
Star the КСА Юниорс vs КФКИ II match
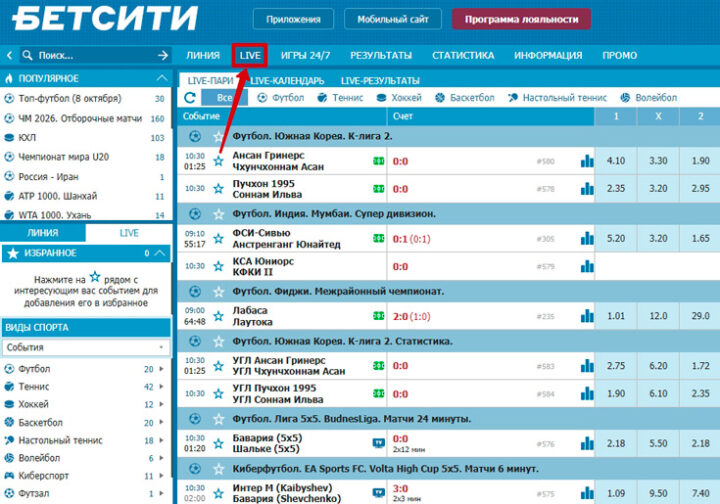pos(218,266)
